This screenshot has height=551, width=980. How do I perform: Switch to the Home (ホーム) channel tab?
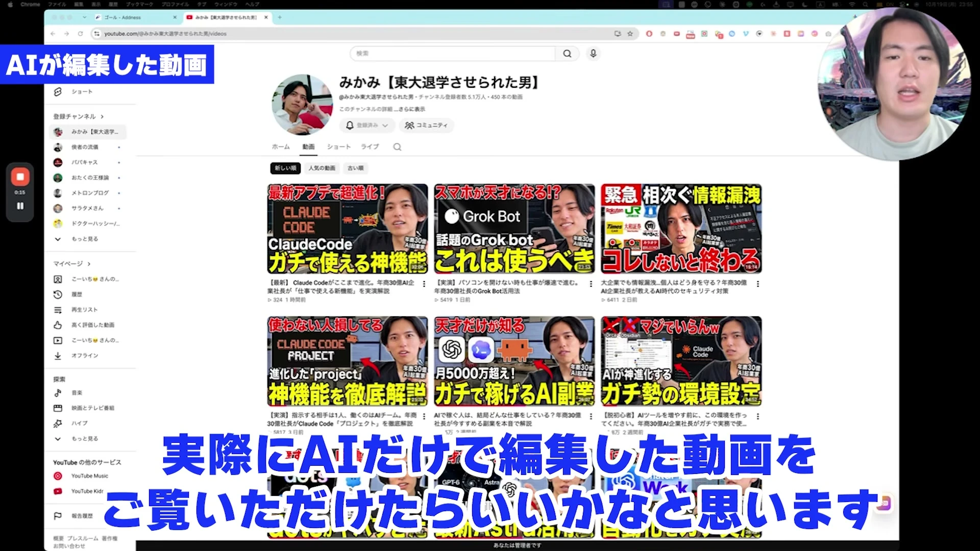(281, 147)
